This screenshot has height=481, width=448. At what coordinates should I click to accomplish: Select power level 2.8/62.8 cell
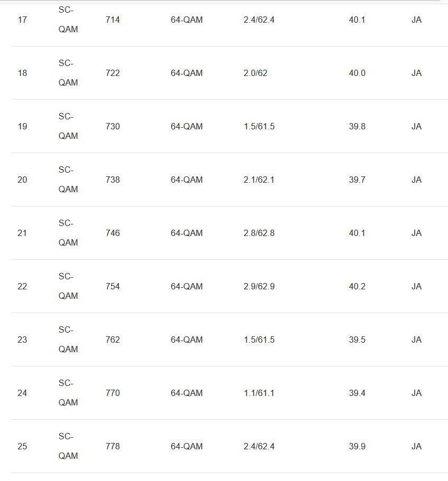click(x=259, y=233)
